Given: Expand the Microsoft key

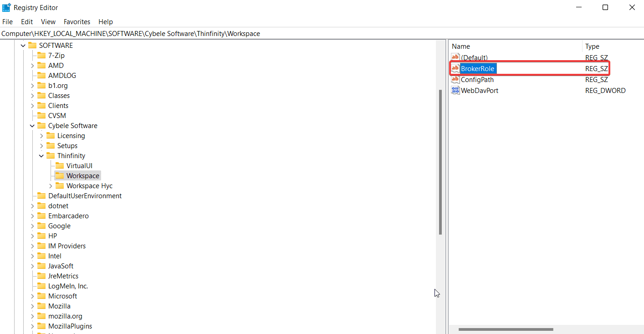Looking at the screenshot, I should [32, 296].
